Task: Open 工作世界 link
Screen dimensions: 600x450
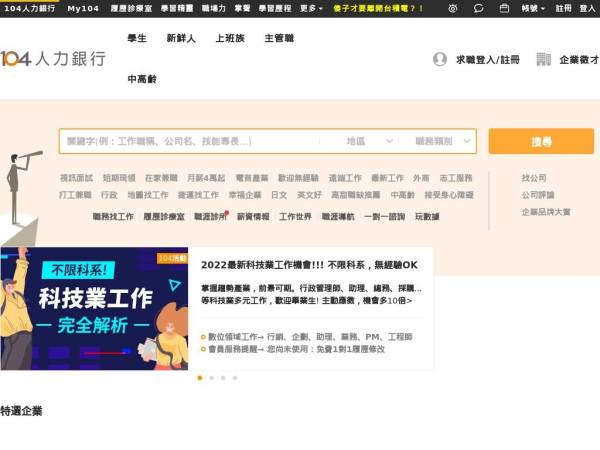Action: tap(295, 217)
